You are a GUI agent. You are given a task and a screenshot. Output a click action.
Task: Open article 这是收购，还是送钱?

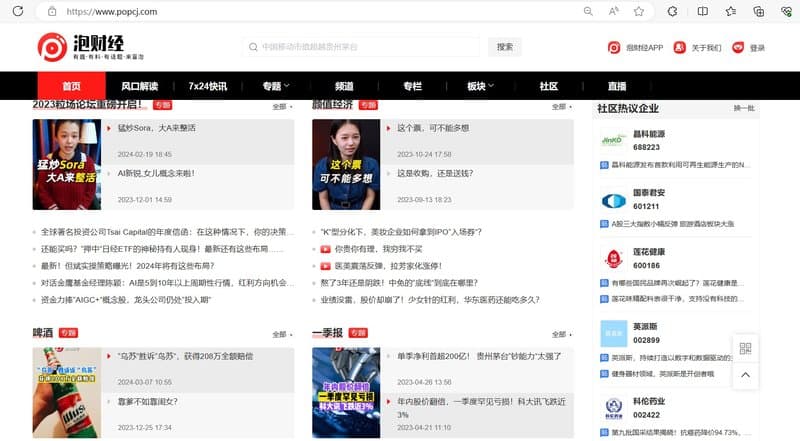click(x=435, y=173)
